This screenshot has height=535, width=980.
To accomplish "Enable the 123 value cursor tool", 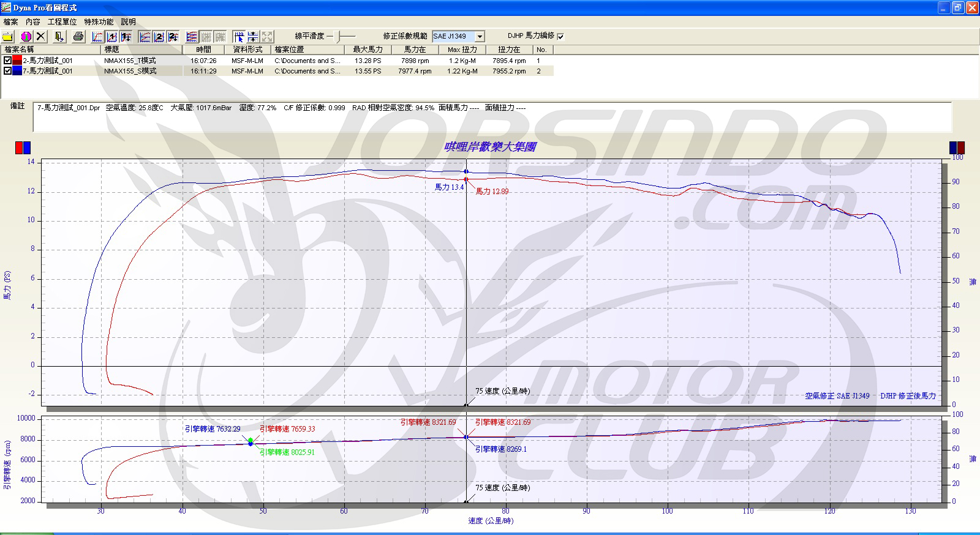I will click(x=239, y=37).
